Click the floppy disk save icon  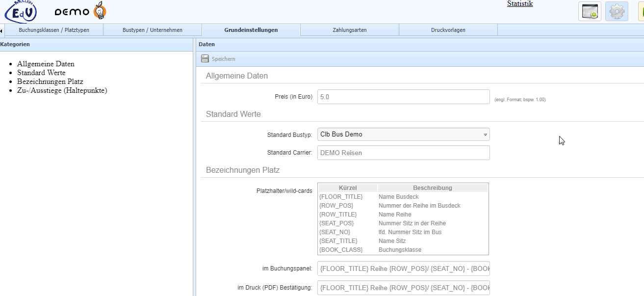click(x=205, y=59)
